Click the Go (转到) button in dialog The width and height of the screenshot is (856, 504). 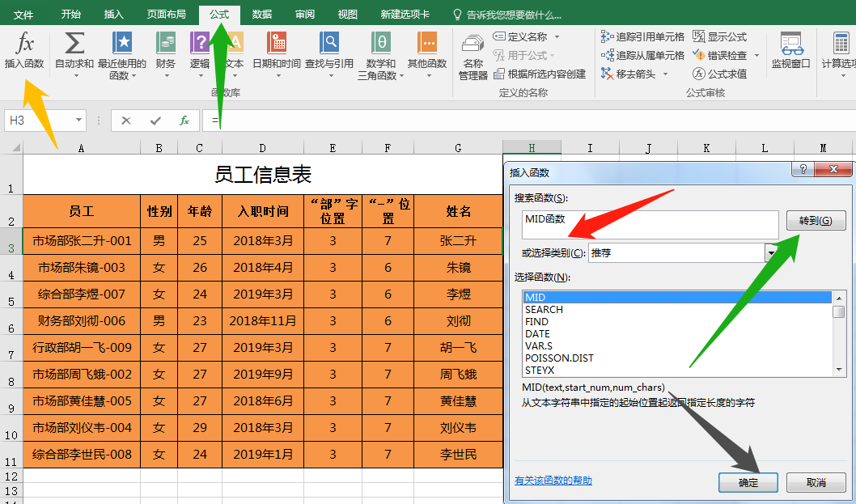816,221
